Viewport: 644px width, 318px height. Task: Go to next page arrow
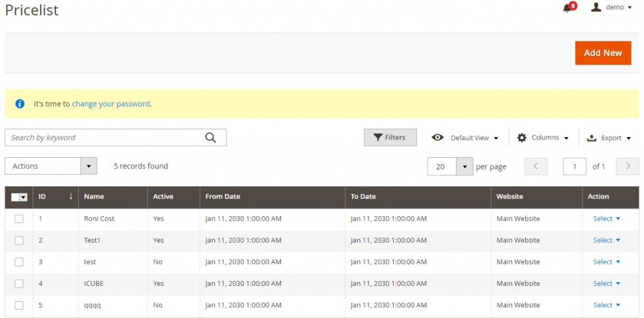click(628, 167)
